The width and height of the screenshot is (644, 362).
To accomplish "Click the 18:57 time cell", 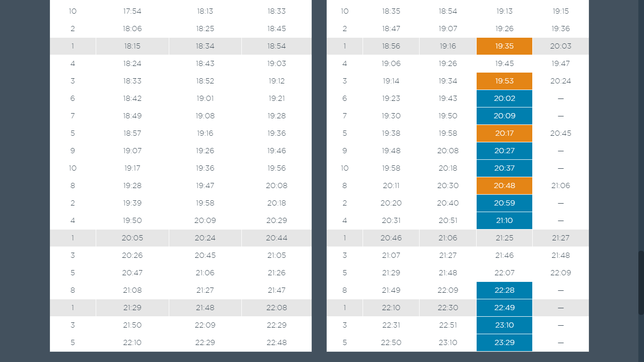I will click(132, 133).
